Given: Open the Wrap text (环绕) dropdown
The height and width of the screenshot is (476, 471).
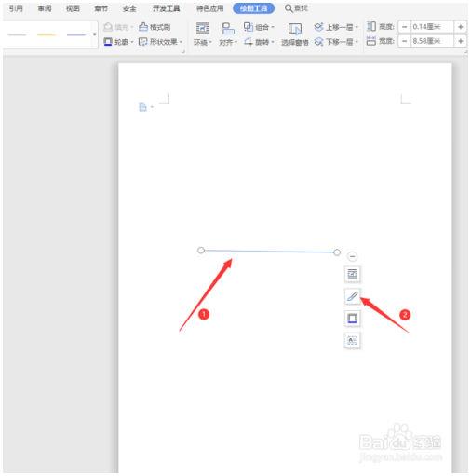Looking at the screenshot, I should click(203, 34).
